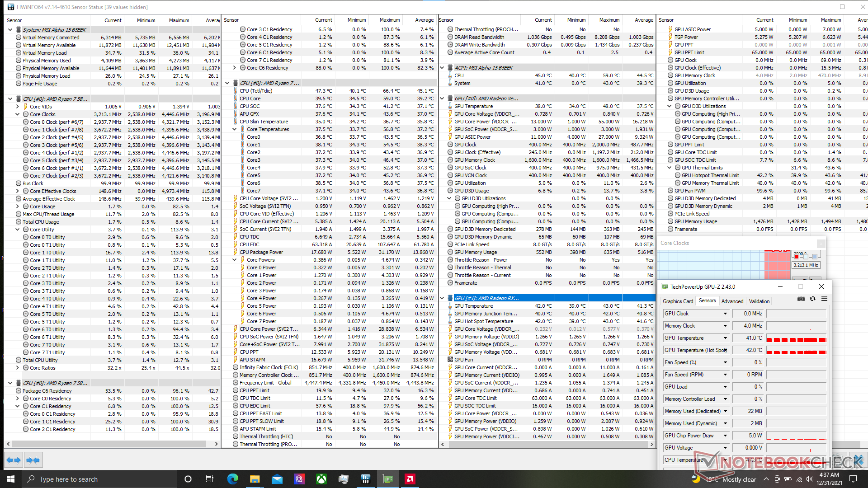Collapse Core Clocks tree node

[x=18, y=114]
